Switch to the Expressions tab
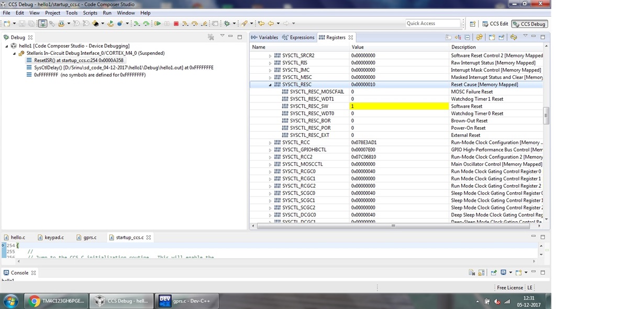The height and width of the screenshot is (309, 644). tap(298, 38)
